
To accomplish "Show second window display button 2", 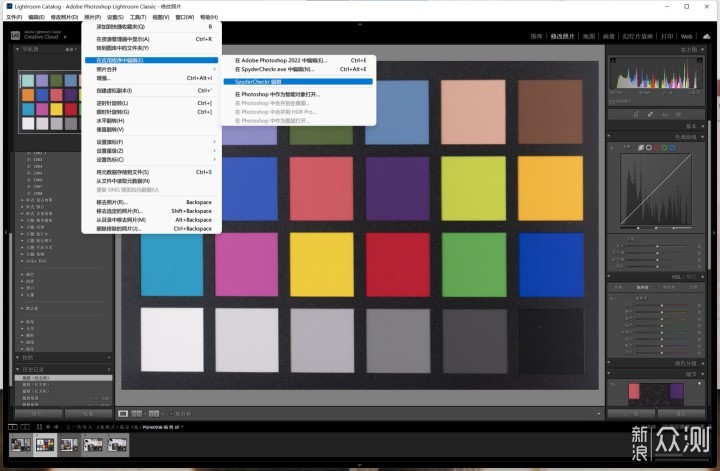I will (x=25, y=427).
